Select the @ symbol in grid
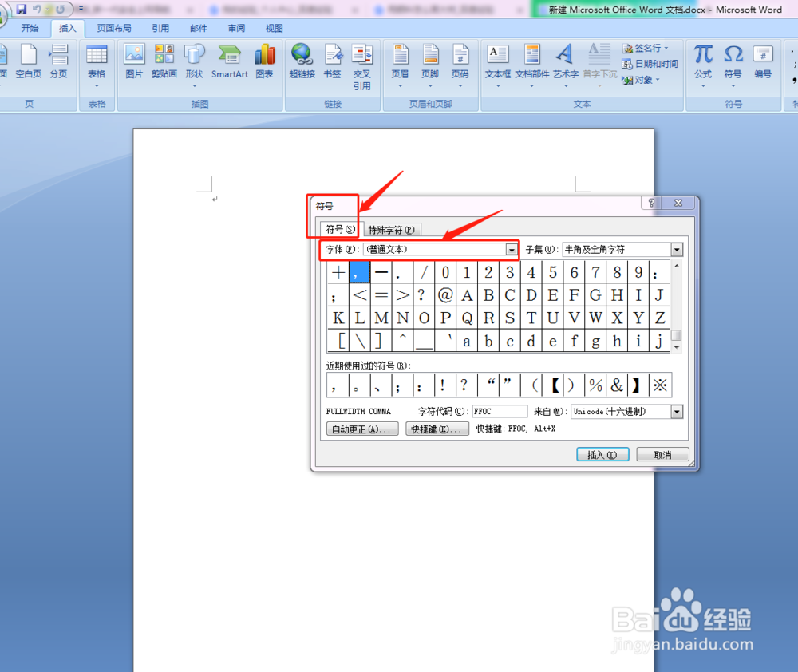798x672 pixels. 445,295
